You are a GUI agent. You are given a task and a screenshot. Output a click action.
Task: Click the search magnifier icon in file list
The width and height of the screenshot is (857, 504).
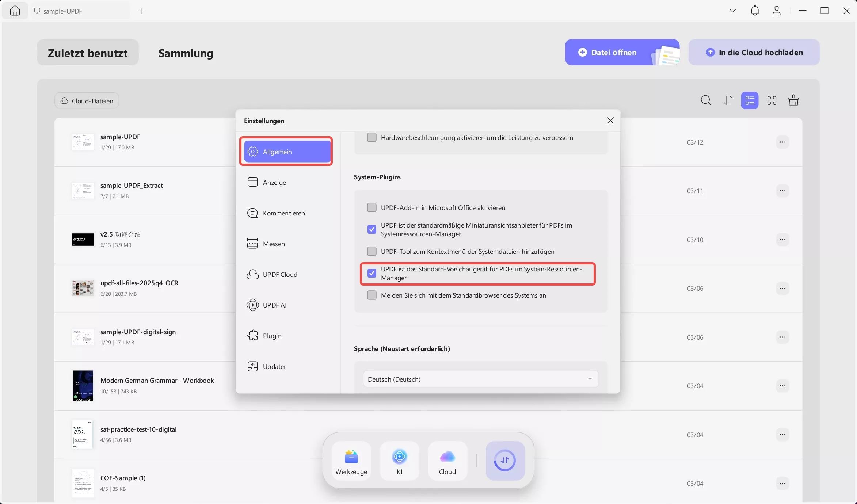pyautogui.click(x=706, y=100)
